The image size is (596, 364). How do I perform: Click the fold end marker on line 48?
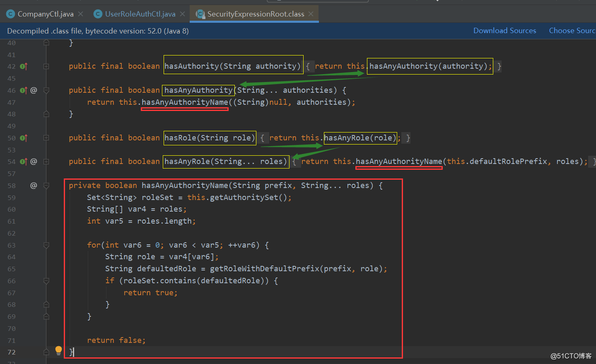coord(46,114)
